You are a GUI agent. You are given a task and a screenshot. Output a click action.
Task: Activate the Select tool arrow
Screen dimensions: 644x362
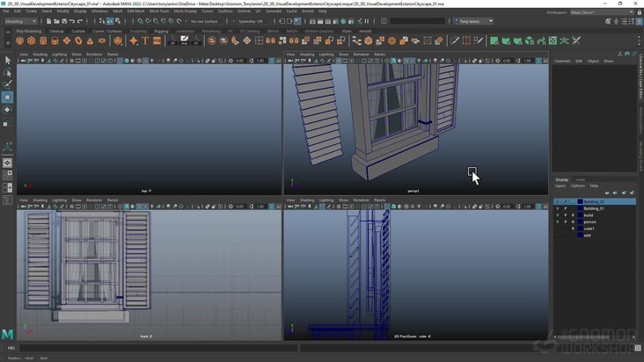7,61
